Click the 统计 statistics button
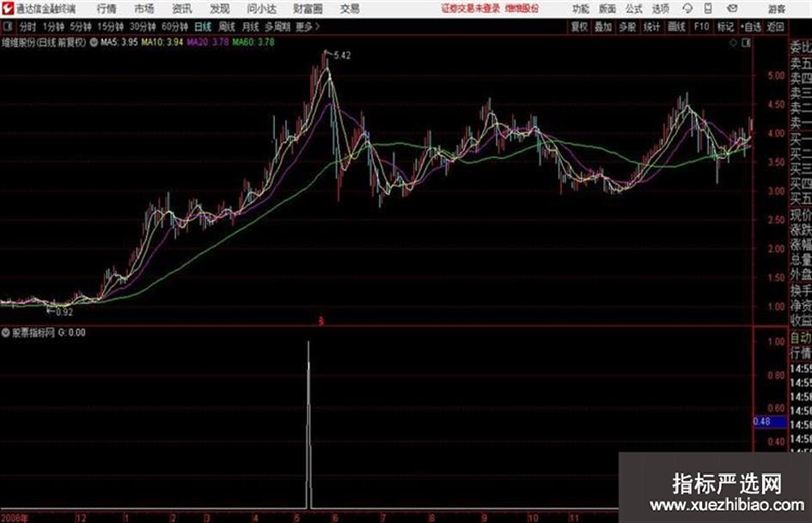812x523 pixels. (x=651, y=27)
